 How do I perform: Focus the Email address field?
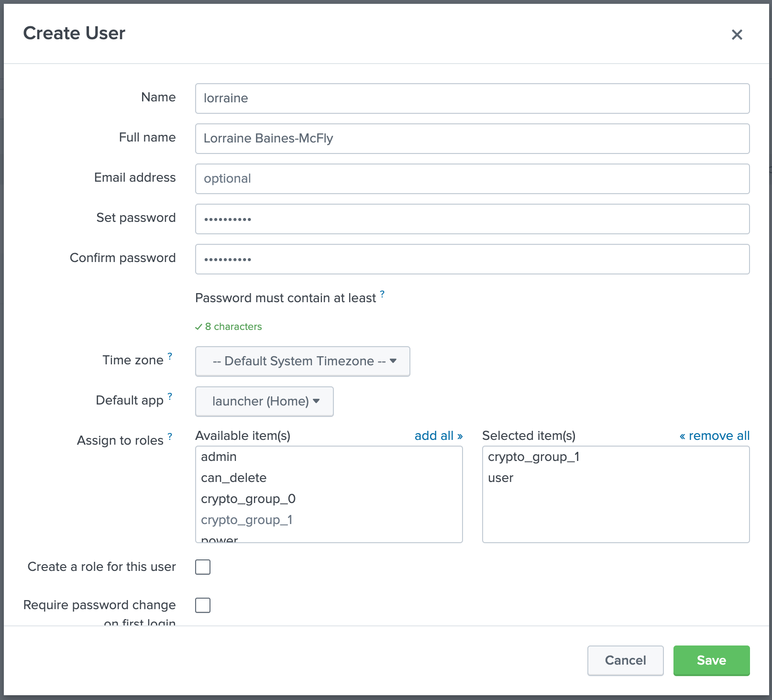(x=472, y=179)
